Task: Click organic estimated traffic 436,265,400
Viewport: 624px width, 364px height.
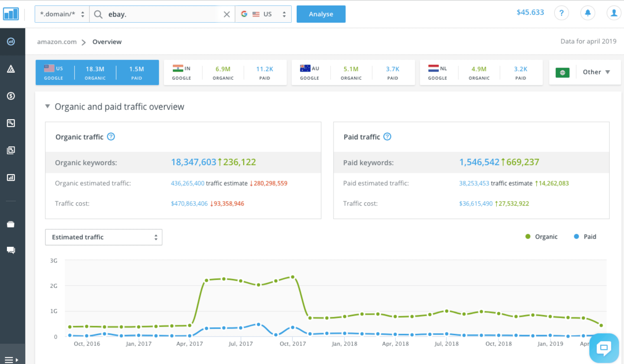Action: [187, 183]
